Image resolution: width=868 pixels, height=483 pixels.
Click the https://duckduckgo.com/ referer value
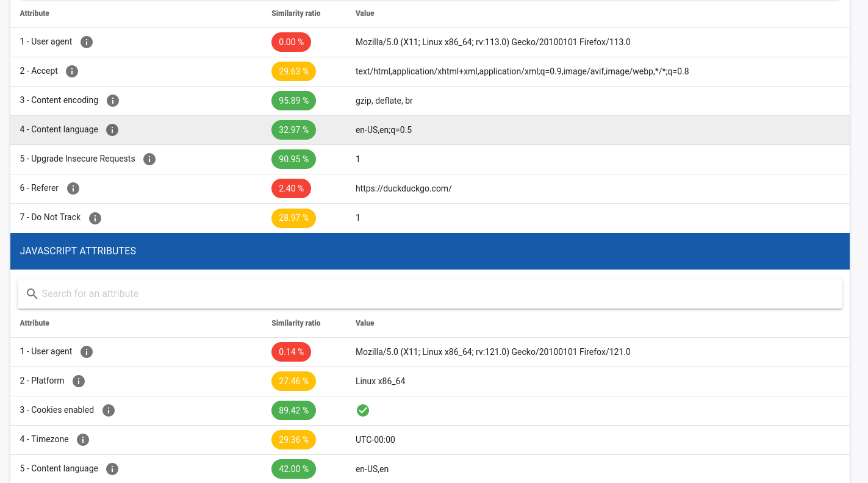pyautogui.click(x=403, y=188)
